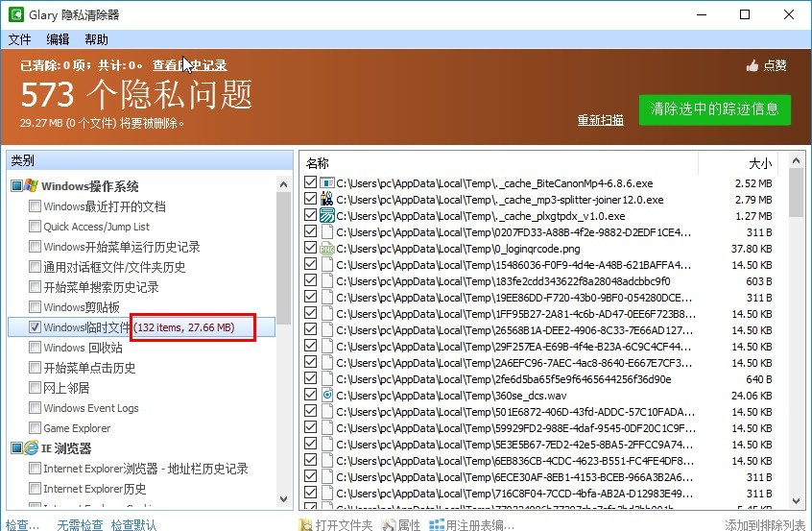Click 清除选中的踪迹信息 green button
812x531 pixels.
(x=715, y=109)
